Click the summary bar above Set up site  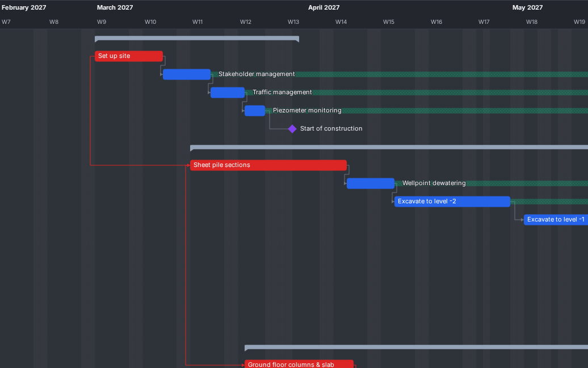(x=197, y=38)
